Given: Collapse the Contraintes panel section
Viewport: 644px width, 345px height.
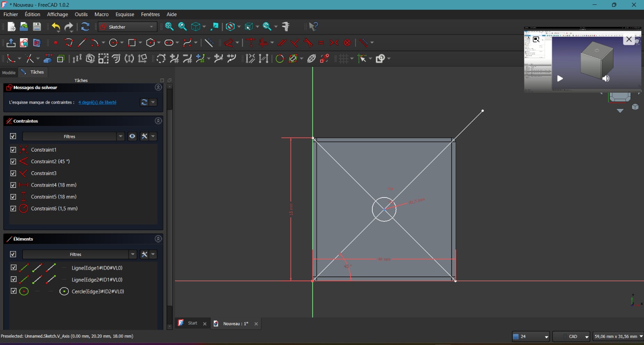Looking at the screenshot, I should 158,121.
